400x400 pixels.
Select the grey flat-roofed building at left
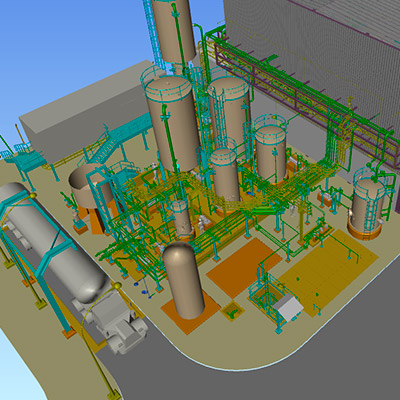(87, 110)
